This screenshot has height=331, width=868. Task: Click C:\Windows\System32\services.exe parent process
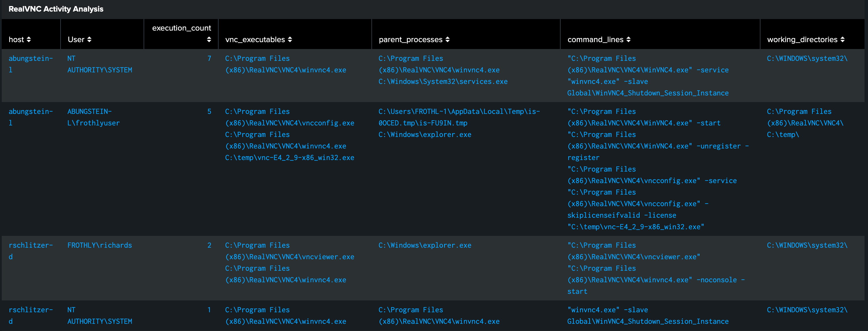tap(443, 82)
